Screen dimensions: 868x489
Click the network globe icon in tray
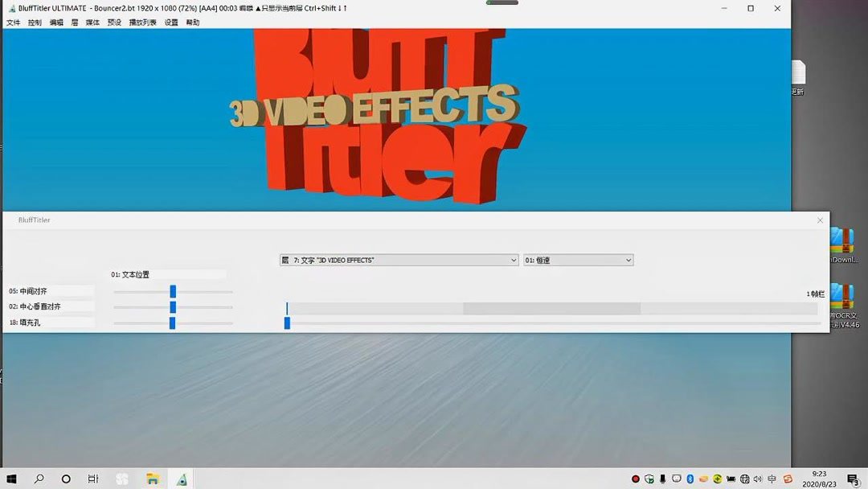pos(744,478)
